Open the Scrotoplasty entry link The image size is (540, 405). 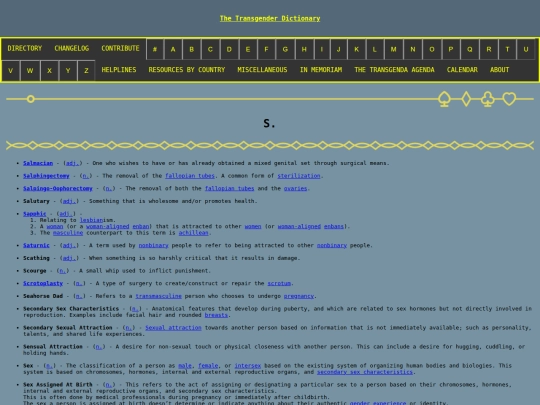coord(43,283)
